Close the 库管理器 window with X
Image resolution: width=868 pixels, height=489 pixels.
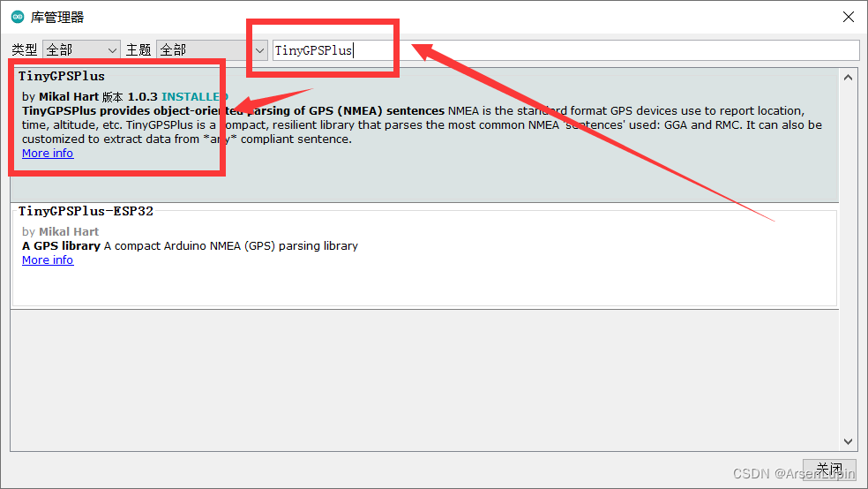848,17
